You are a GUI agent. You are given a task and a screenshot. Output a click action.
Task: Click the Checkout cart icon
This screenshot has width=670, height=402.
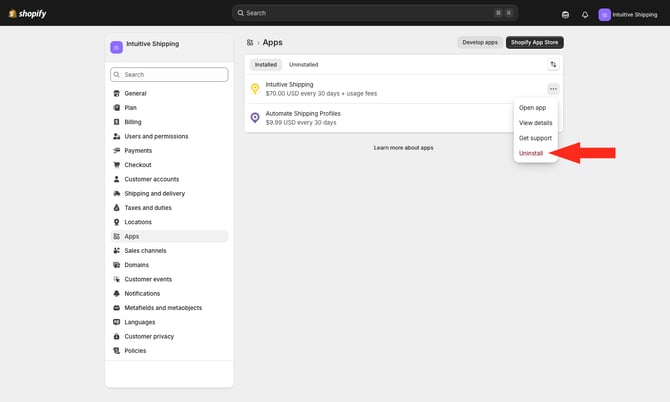coord(116,165)
